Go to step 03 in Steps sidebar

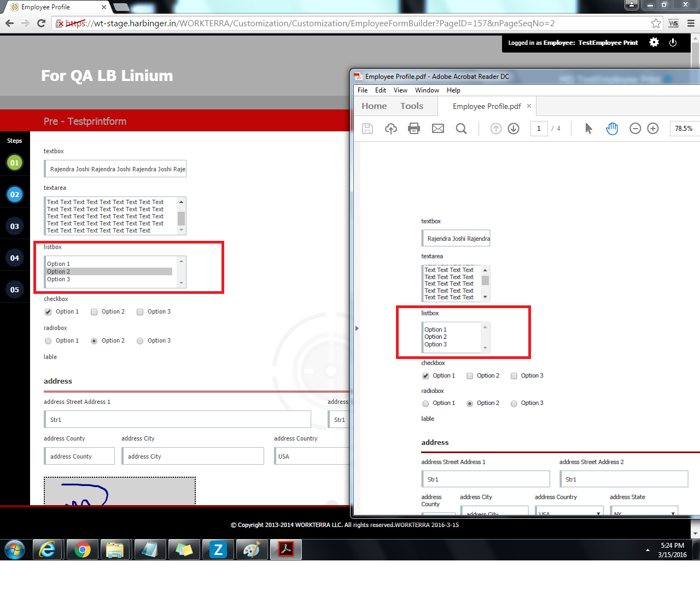[15, 227]
